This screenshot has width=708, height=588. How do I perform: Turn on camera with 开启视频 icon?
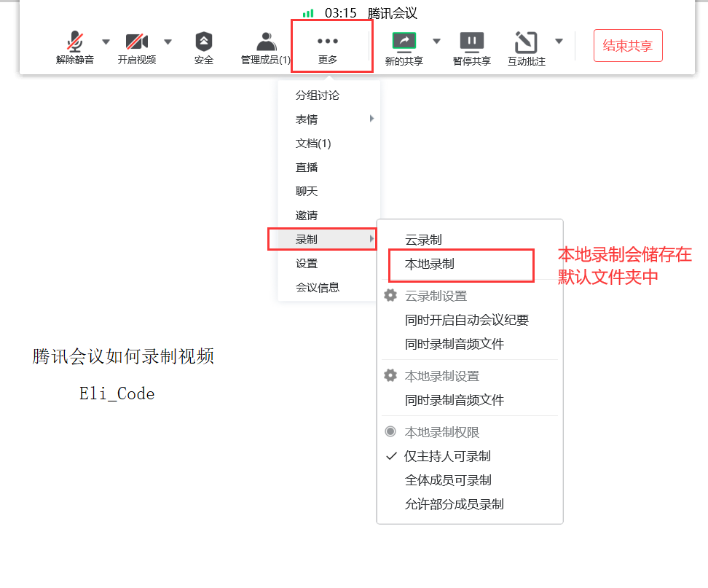coord(137,42)
